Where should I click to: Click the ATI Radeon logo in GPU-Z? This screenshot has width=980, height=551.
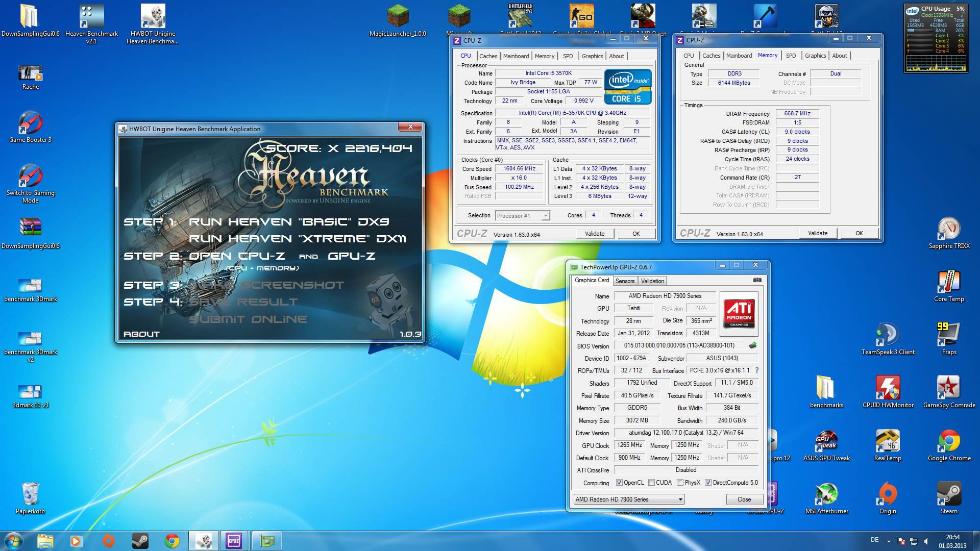click(x=739, y=313)
